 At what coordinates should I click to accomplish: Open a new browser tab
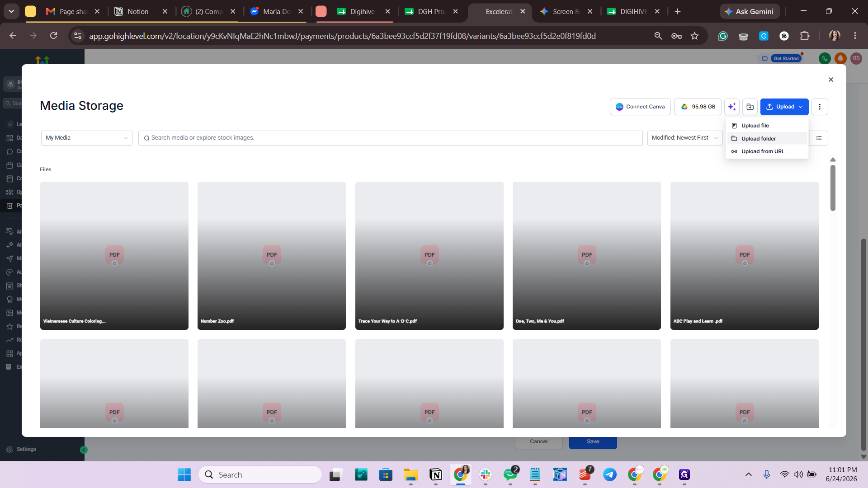tap(678, 12)
